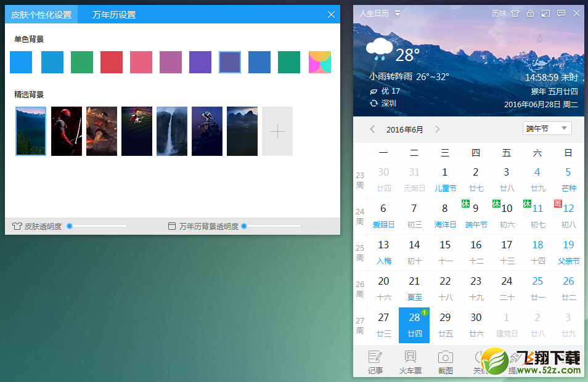Click the feedback chat bubble icon
The image size is (588, 382).
(561, 14)
